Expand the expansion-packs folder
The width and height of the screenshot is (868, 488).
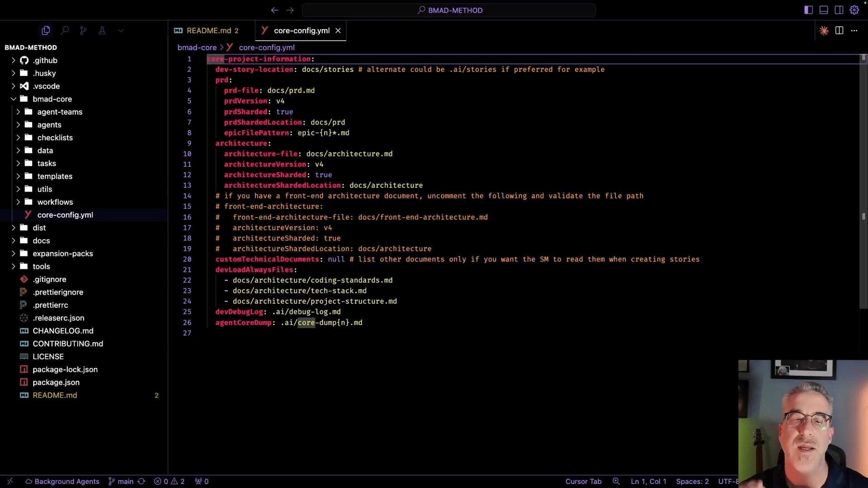14,253
